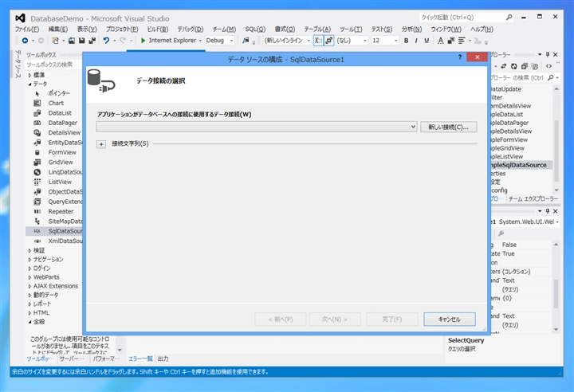The height and width of the screenshot is (392, 574).
Task: Toggle bold formatting in toolbar
Action: pos(406,41)
